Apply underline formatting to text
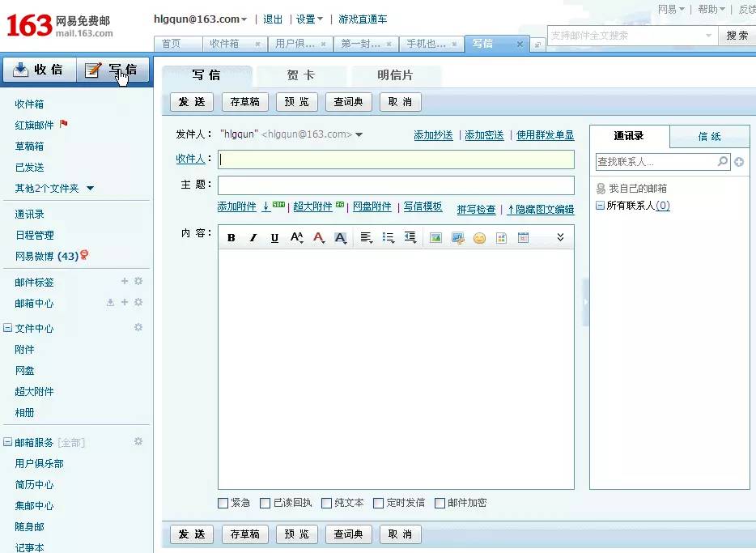Screen dimensions: 756x553 tap(274, 238)
